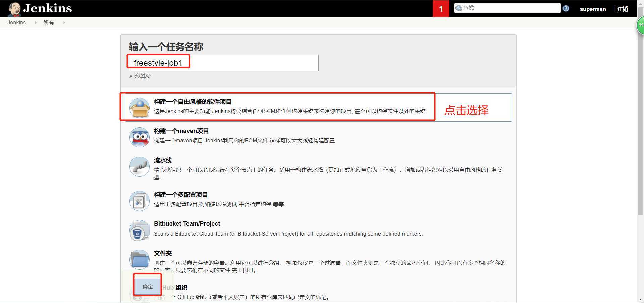Image resolution: width=644 pixels, height=303 pixels.
Task: Choose 构建一个多配置项目 title
Action: pos(181,195)
